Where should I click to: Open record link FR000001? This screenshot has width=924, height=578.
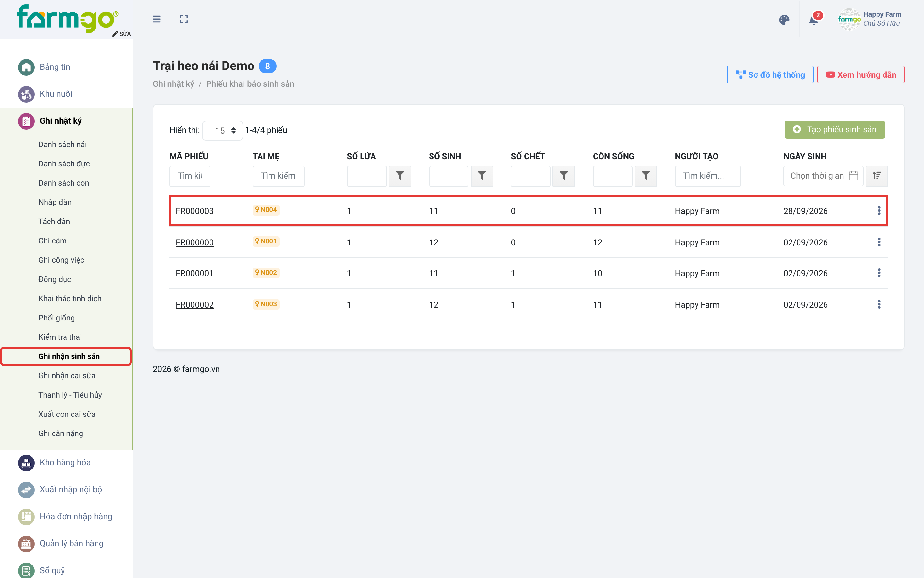194,273
